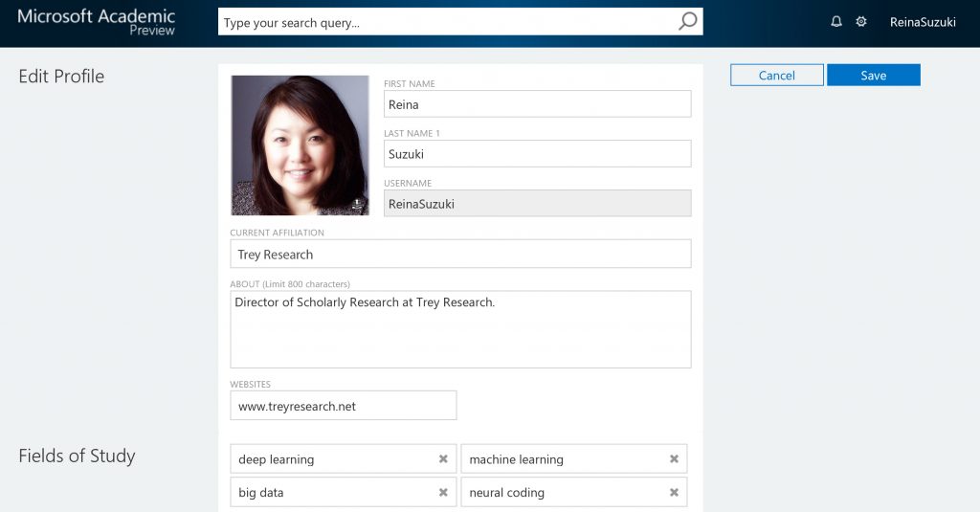Edit the Last Name field
Viewport: 980px width, 512px height.
point(537,154)
